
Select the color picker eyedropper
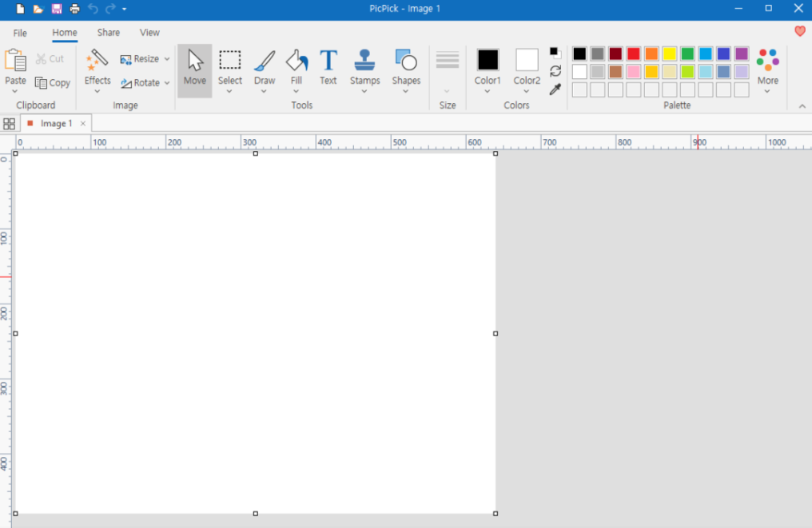555,89
